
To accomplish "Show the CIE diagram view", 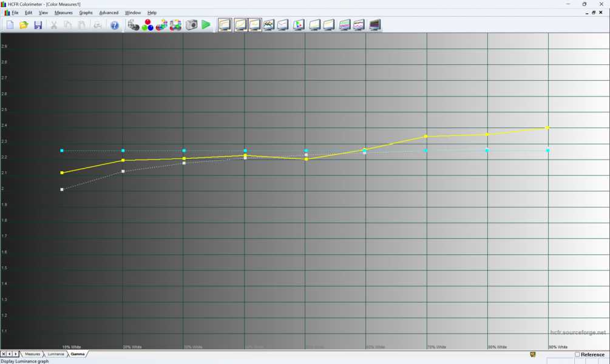I will click(x=299, y=25).
